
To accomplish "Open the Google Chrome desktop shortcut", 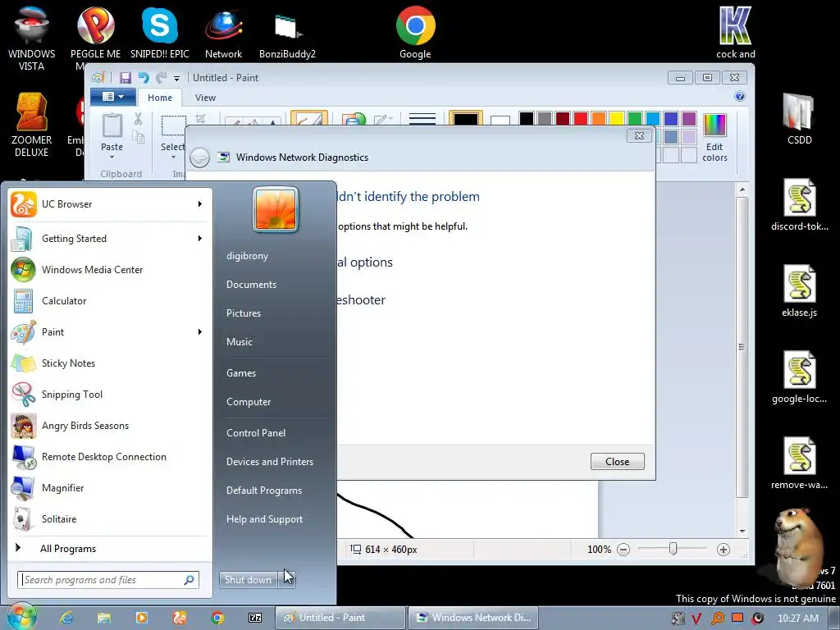I will click(415, 33).
